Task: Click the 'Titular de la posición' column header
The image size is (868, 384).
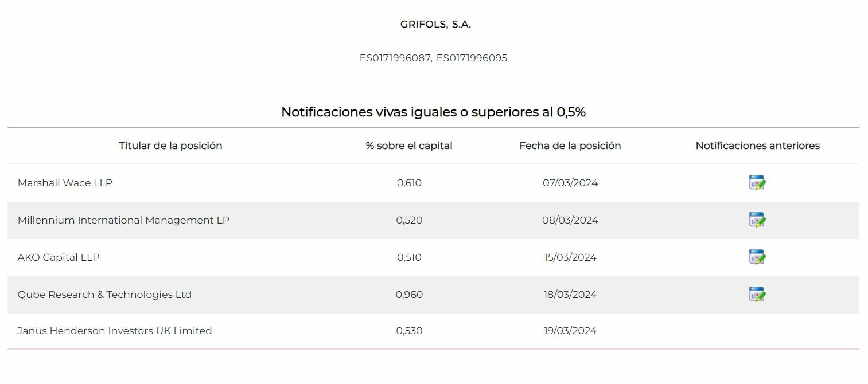Action: coord(170,146)
